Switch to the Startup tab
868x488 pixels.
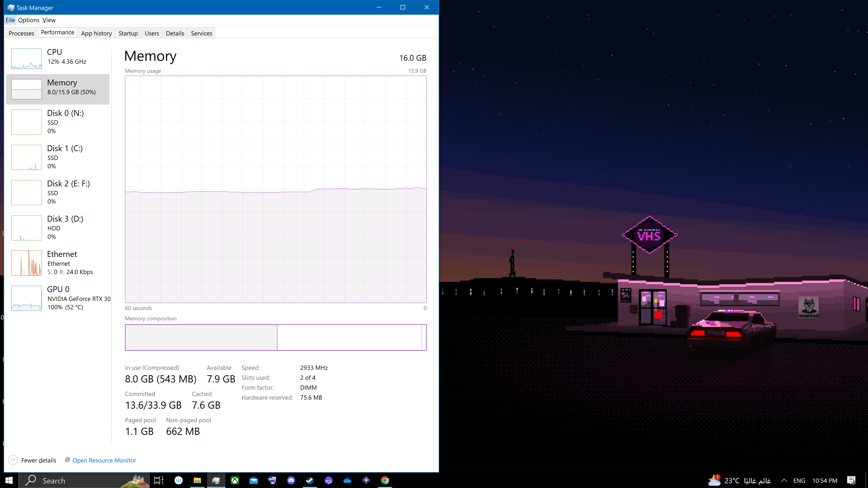128,33
